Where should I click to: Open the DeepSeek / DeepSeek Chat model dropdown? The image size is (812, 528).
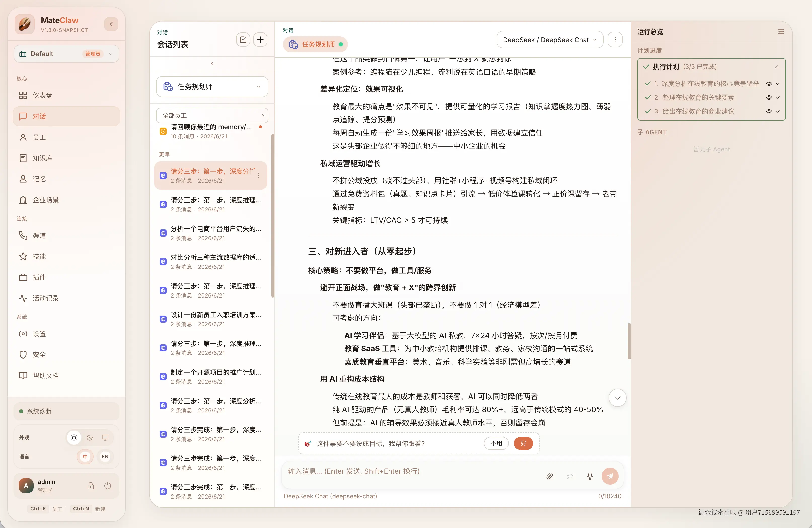[x=550, y=40]
